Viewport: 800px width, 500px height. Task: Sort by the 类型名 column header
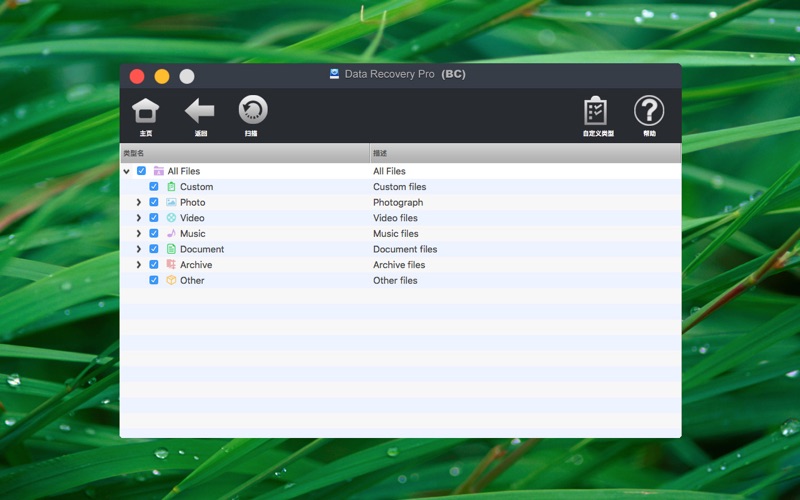click(x=244, y=153)
